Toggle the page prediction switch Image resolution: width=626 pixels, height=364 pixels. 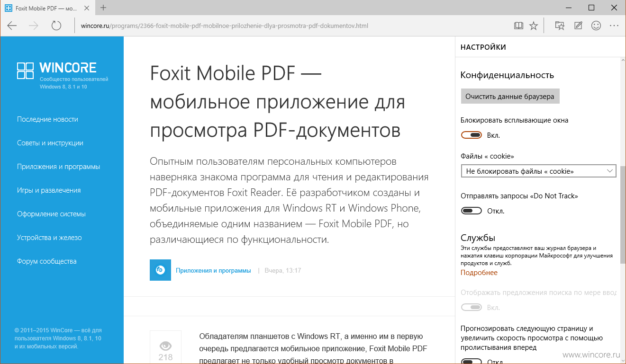click(x=472, y=362)
